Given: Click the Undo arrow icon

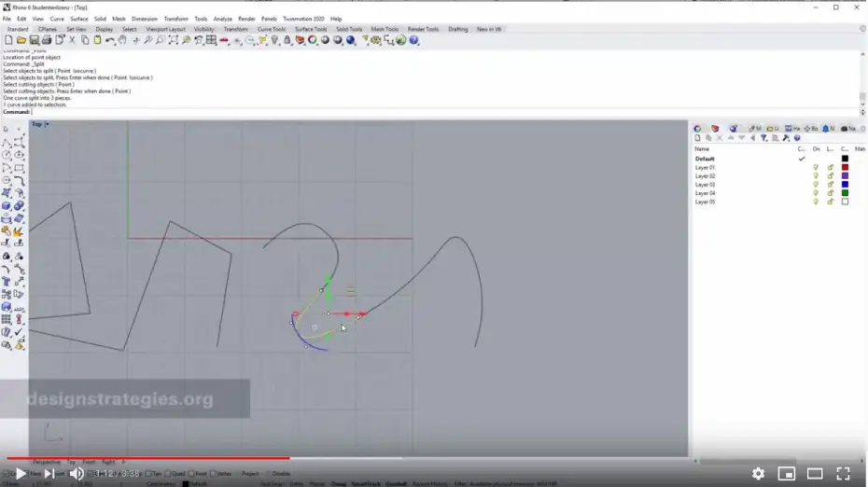Looking at the screenshot, I should pos(109,40).
